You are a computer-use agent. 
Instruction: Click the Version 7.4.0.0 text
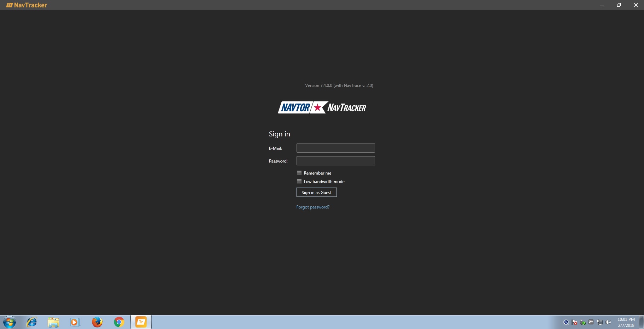point(339,86)
